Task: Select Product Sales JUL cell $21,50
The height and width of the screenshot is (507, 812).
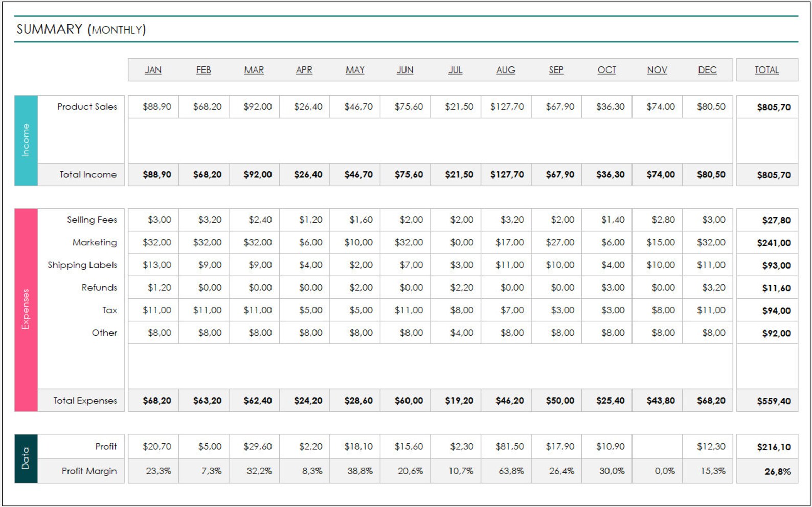Action: pos(456,107)
